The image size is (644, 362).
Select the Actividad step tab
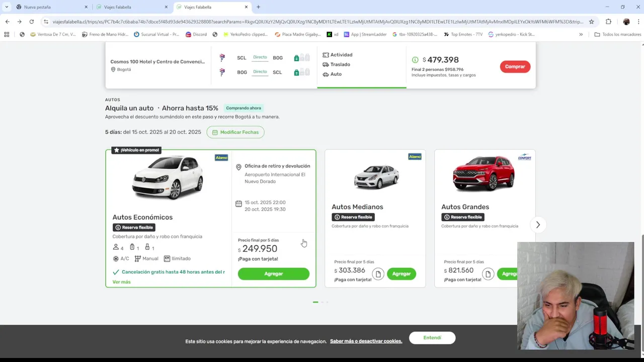click(337, 55)
